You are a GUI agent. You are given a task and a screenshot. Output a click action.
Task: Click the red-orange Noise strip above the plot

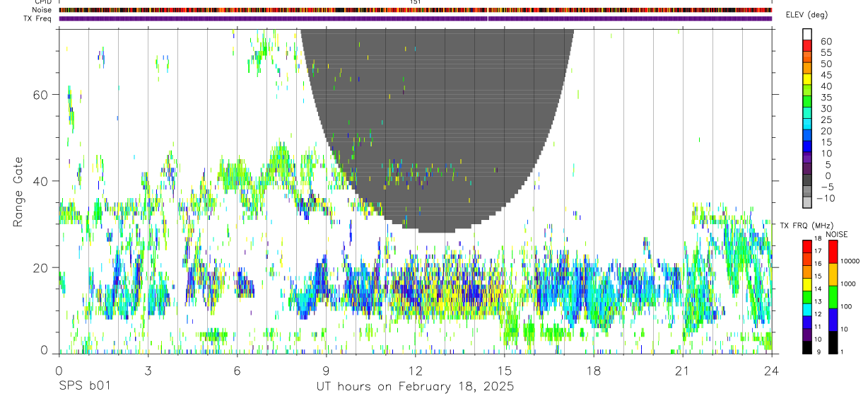pyautogui.click(x=415, y=10)
